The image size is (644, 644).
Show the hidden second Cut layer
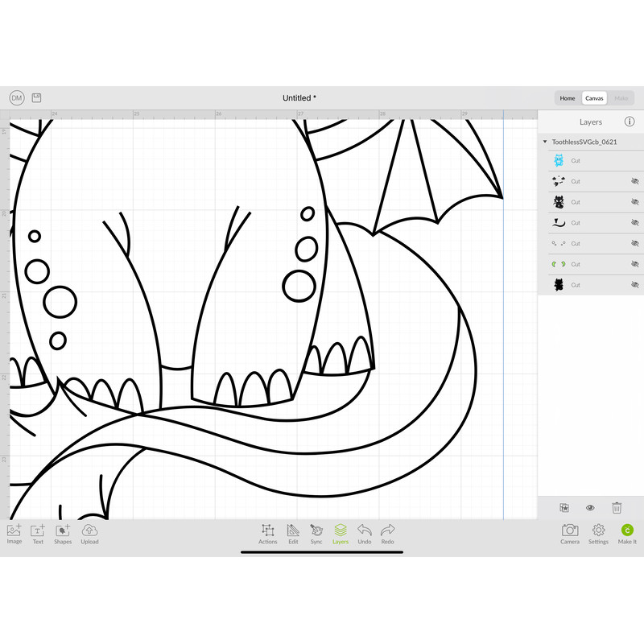coord(634,181)
